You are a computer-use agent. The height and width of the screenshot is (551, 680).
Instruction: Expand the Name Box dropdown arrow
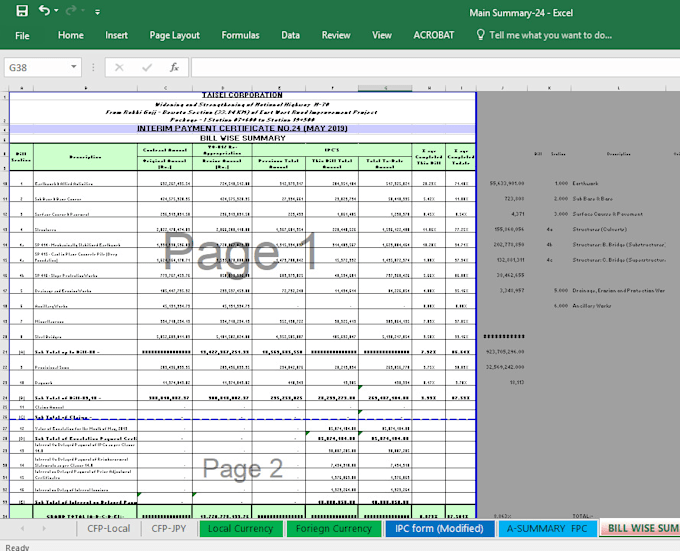click(x=74, y=67)
